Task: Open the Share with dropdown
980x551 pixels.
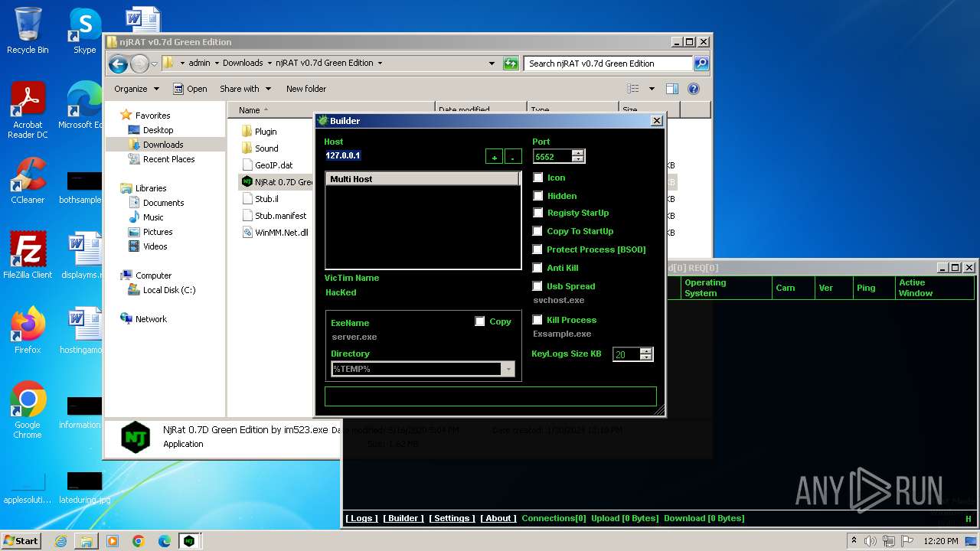Action: 244,89
